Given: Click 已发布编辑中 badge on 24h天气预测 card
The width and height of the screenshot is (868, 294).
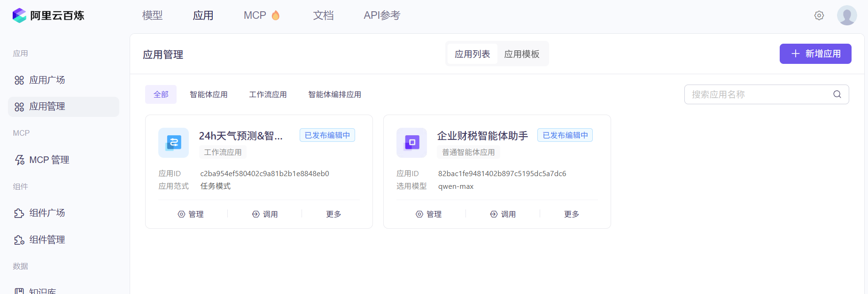Looking at the screenshot, I should click(327, 135).
